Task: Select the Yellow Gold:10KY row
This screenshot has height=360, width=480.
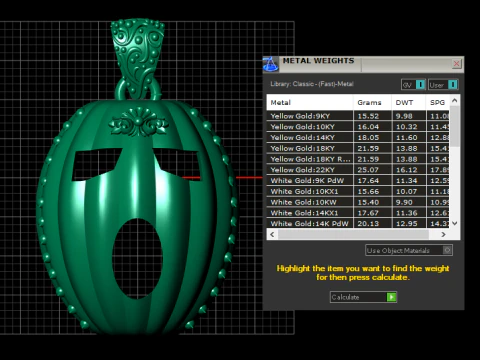Action: coord(358,127)
